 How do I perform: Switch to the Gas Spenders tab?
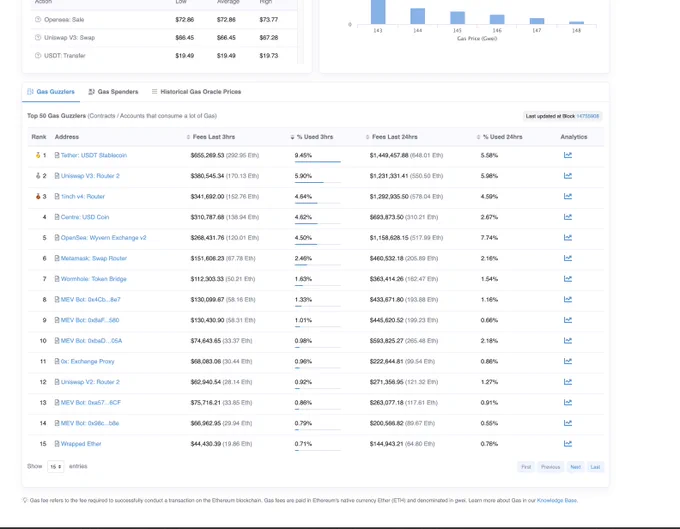click(113, 91)
